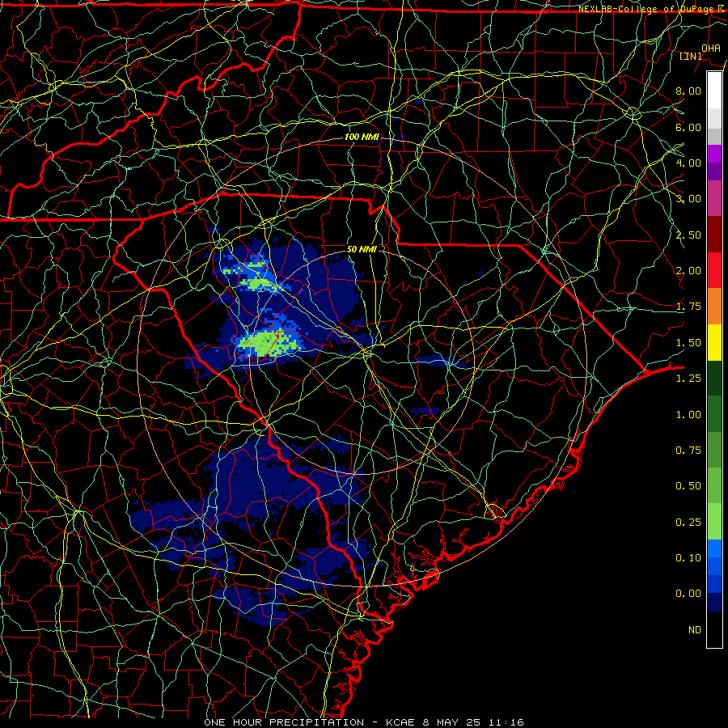Select the yellow 1.50 legend swatch
Screen dimensions: 728x728
pyautogui.click(x=714, y=343)
